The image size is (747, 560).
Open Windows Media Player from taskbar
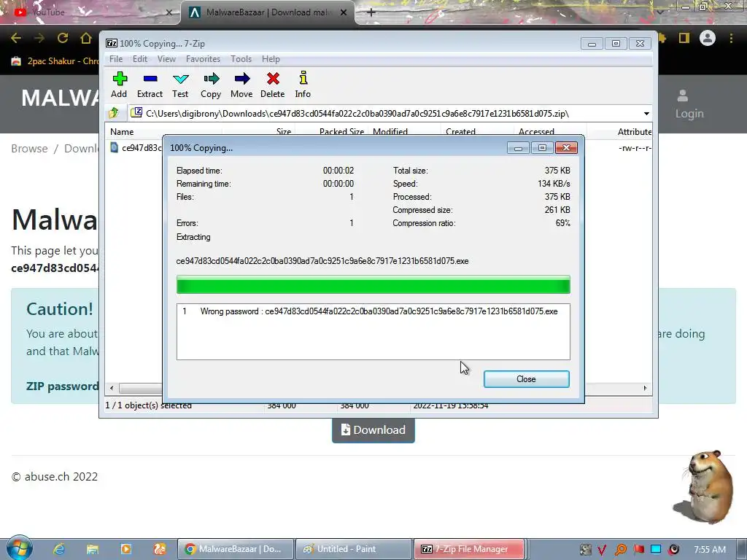pos(125,549)
